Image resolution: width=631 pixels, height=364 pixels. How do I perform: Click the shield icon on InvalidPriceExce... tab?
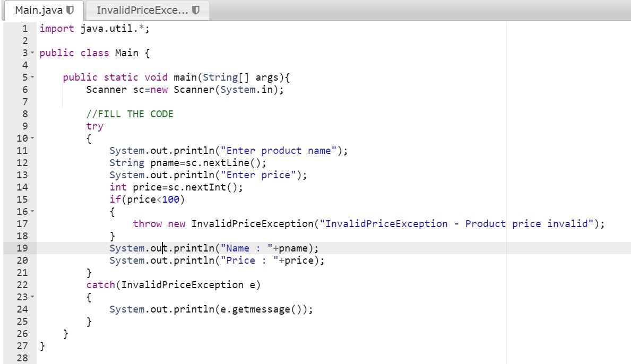point(196,10)
